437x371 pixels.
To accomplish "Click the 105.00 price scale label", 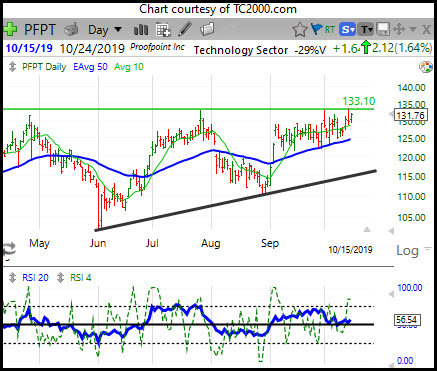I will pyautogui.click(x=411, y=218).
